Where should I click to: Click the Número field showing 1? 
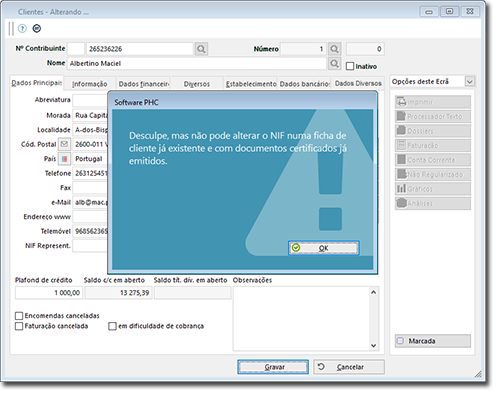(x=303, y=49)
